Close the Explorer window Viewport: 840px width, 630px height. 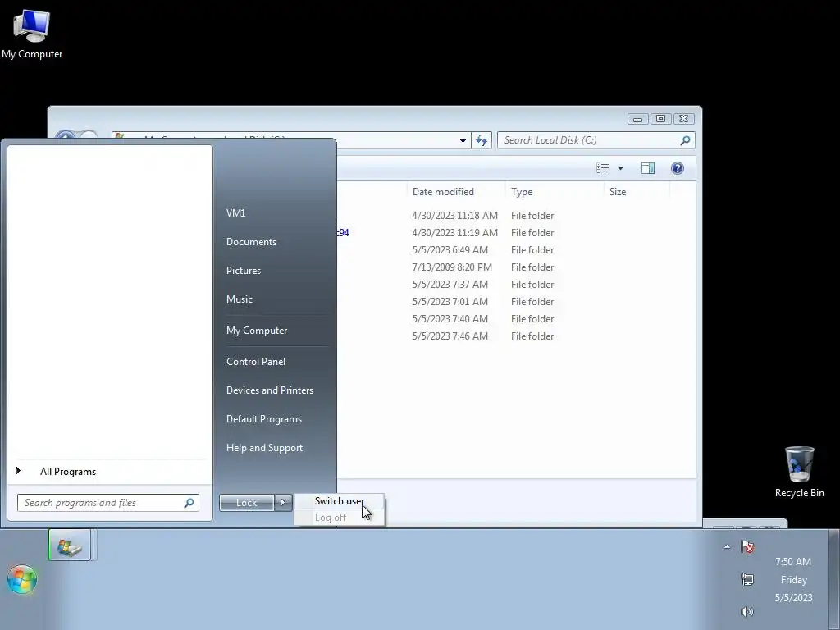coord(684,119)
